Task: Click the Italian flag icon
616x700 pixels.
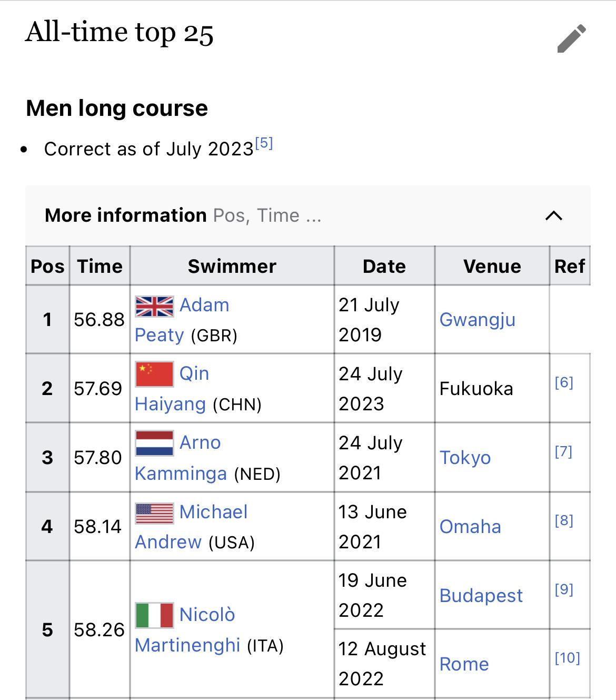Action: (x=154, y=615)
